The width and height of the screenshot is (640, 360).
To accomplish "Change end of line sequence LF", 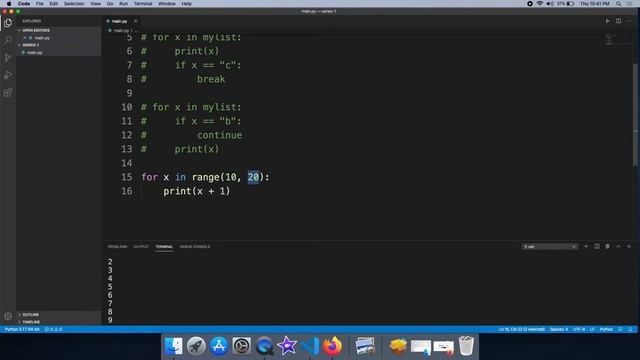I will point(592,329).
